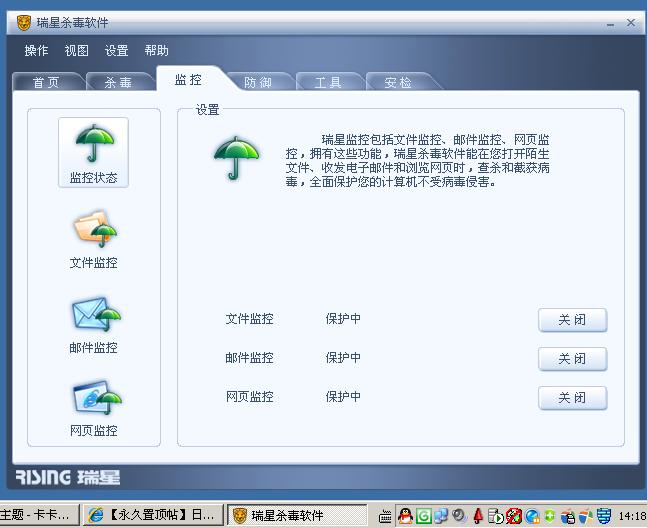
Task: Open the 设置 menu
Action: coord(116,51)
